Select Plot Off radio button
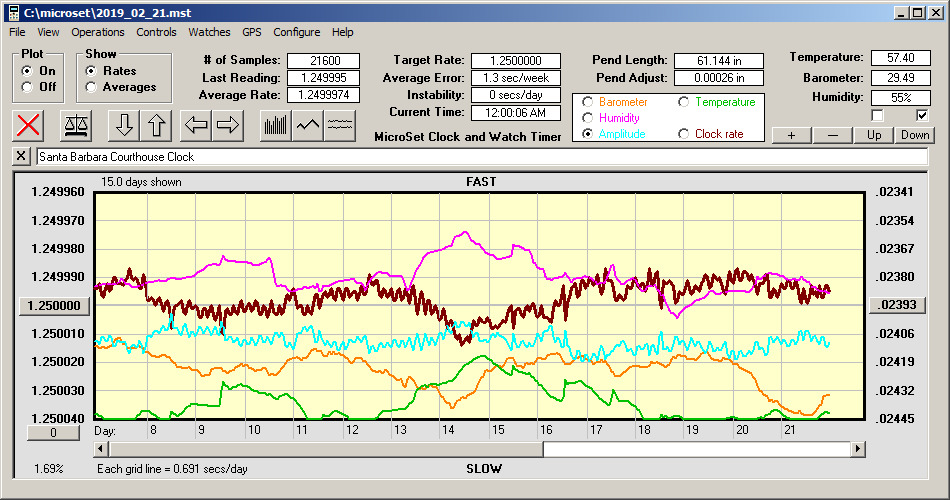This screenshot has height=500, width=950. click(26, 87)
